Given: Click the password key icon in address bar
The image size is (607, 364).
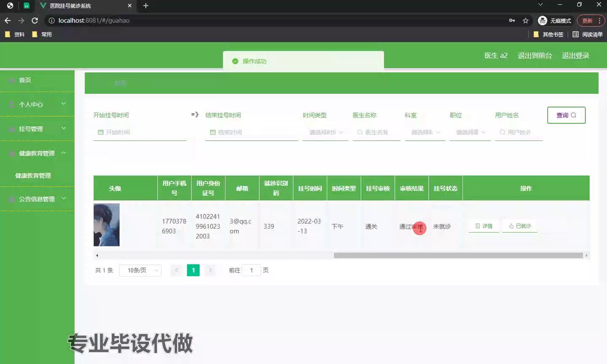Looking at the screenshot, I should click(512, 20).
